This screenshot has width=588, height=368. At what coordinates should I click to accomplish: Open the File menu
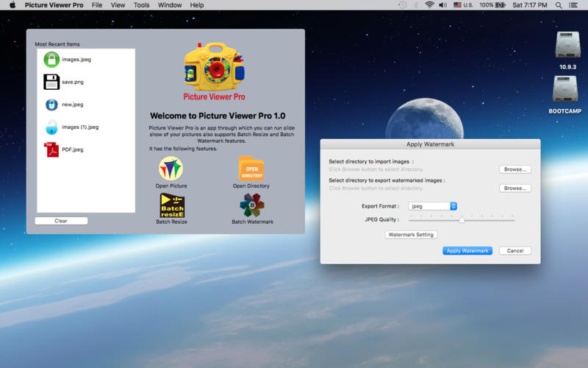[x=97, y=5]
